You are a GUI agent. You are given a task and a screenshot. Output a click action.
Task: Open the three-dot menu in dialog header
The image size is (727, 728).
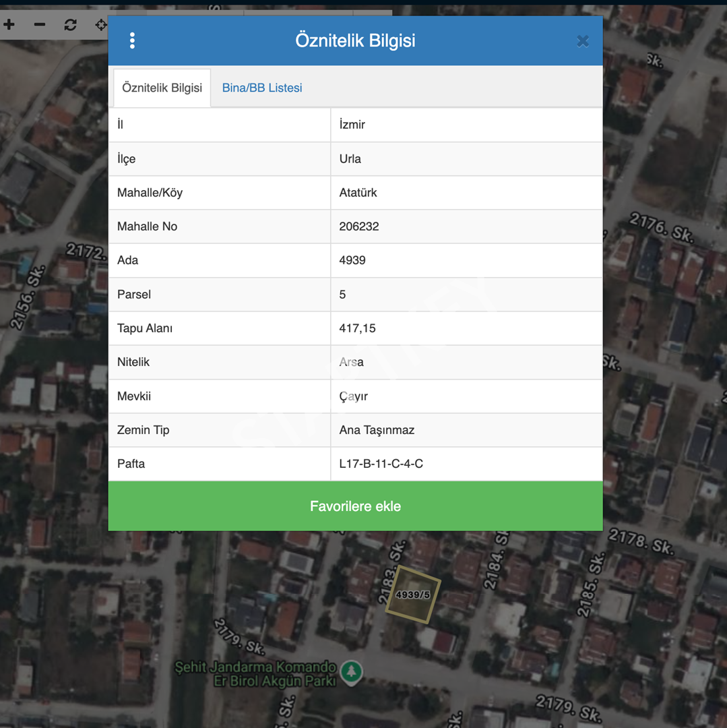[132, 41]
